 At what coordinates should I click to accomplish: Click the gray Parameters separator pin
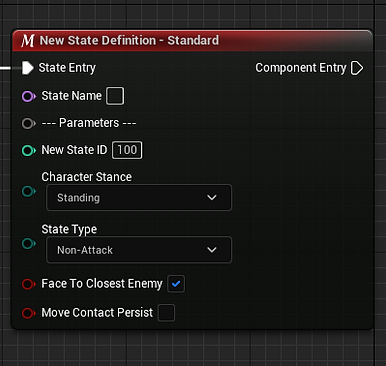pos(29,123)
